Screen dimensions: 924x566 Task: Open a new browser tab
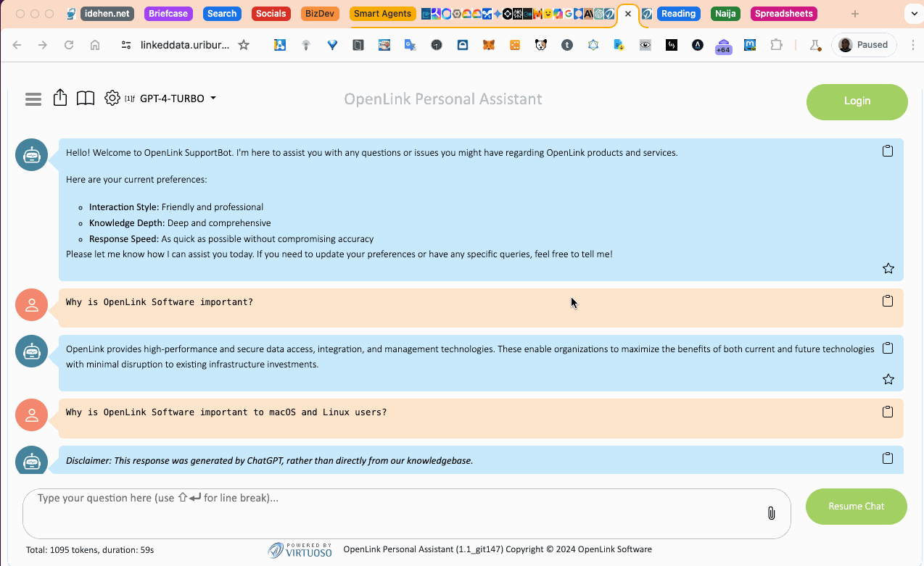[x=855, y=14]
